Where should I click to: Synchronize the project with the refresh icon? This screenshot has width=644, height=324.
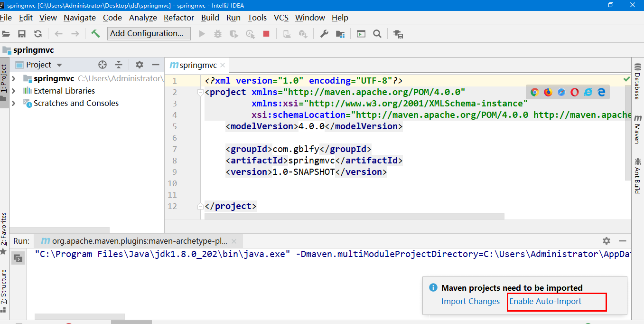point(38,34)
